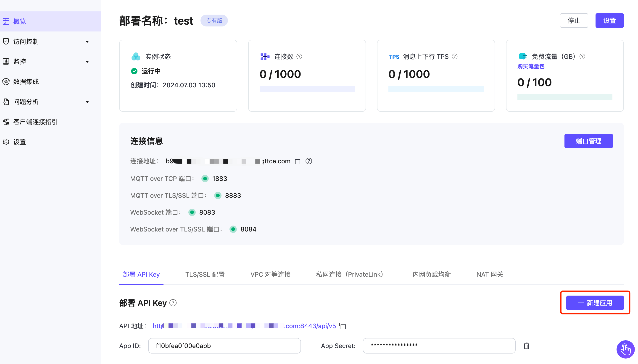The width and height of the screenshot is (638, 364).
Task: Open help tooltip next to 连接数
Action: (299, 57)
